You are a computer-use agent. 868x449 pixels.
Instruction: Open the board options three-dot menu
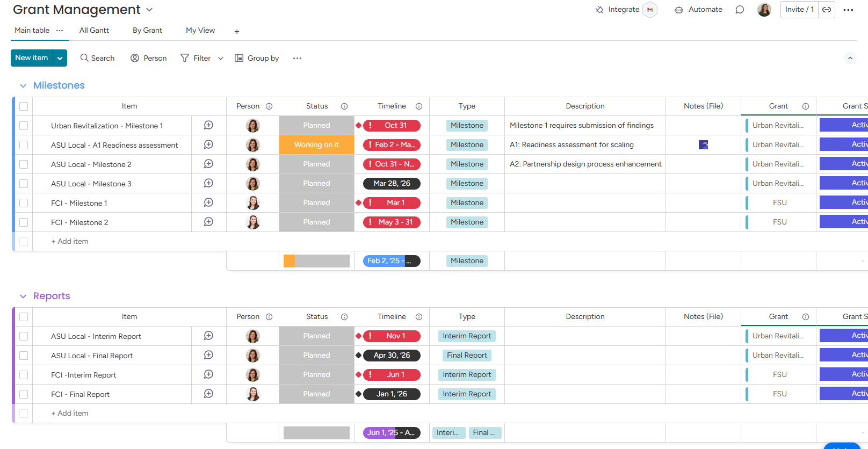tap(848, 10)
